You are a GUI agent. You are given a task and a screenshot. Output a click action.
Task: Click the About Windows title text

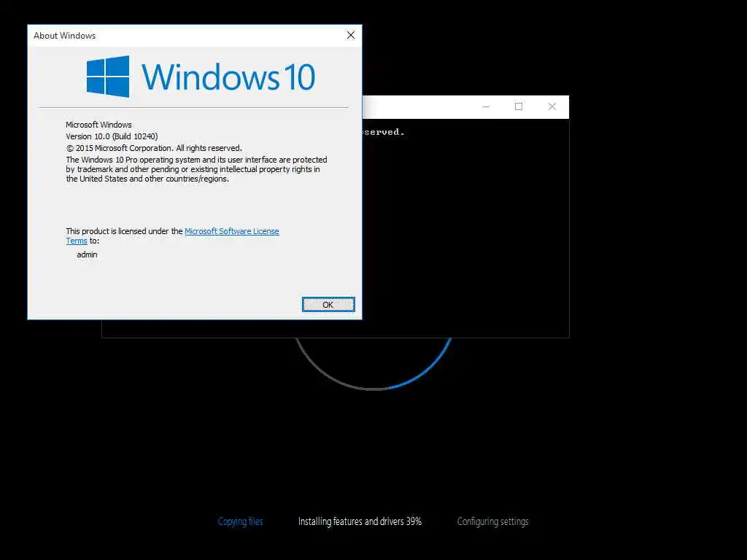point(64,36)
